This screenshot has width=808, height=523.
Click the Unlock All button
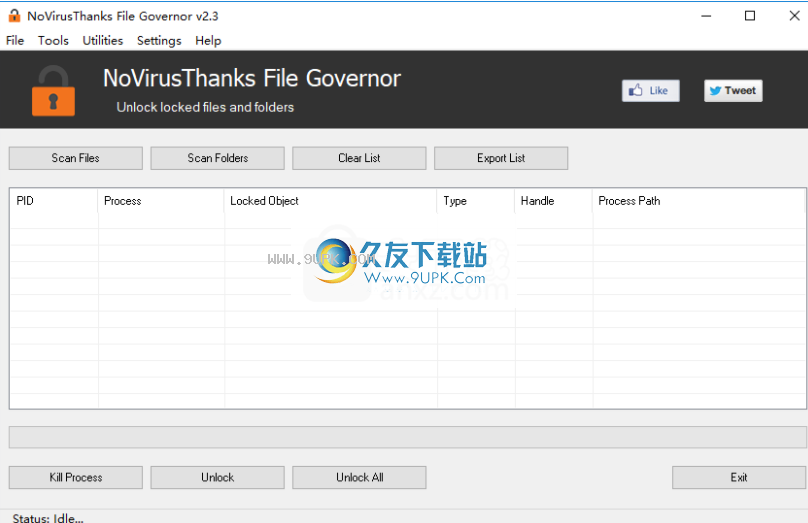point(359,478)
